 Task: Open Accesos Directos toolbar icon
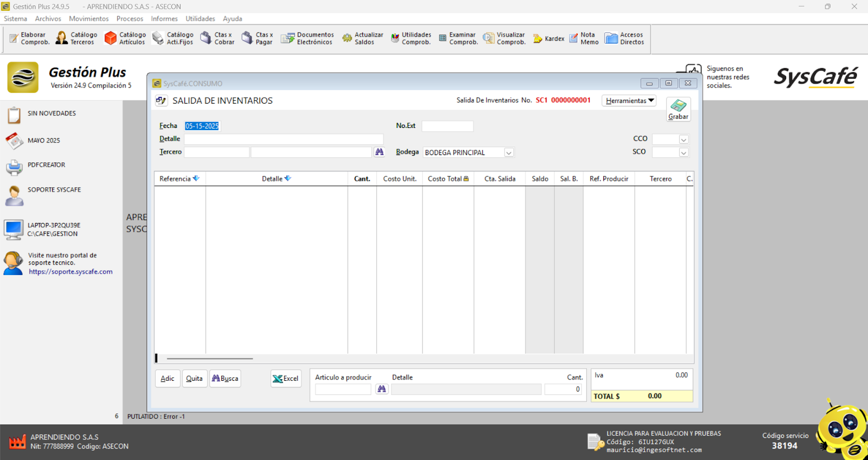[x=624, y=39]
